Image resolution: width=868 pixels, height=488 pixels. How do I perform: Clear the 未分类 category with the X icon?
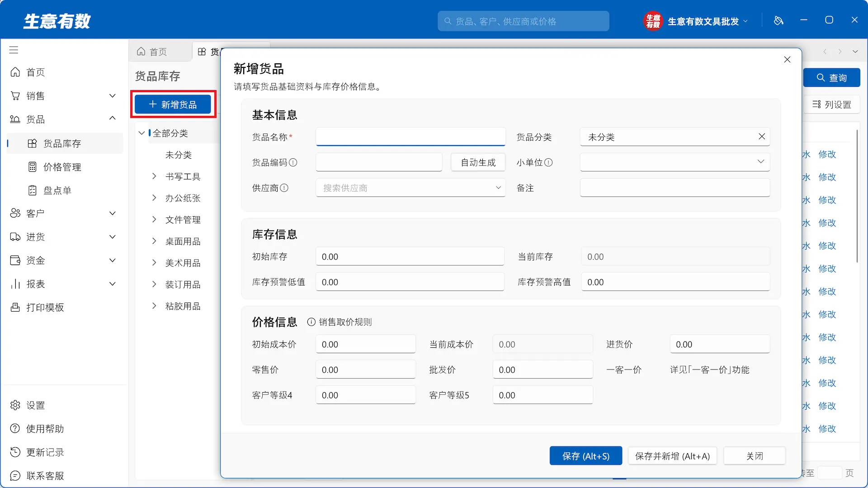pos(762,137)
